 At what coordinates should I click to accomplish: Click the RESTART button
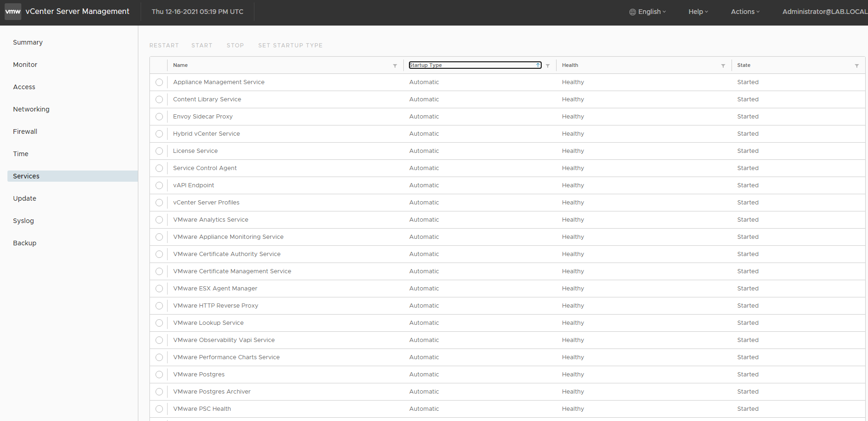(164, 46)
